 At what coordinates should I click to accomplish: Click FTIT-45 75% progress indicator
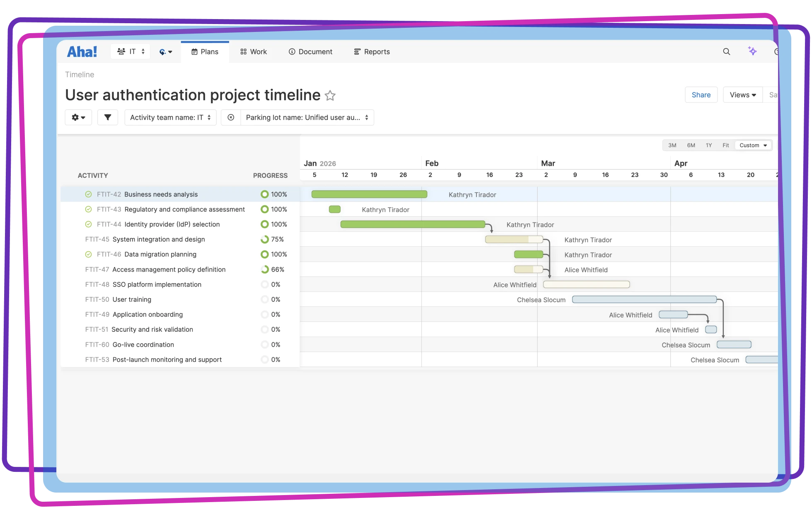pyautogui.click(x=265, y=239)
